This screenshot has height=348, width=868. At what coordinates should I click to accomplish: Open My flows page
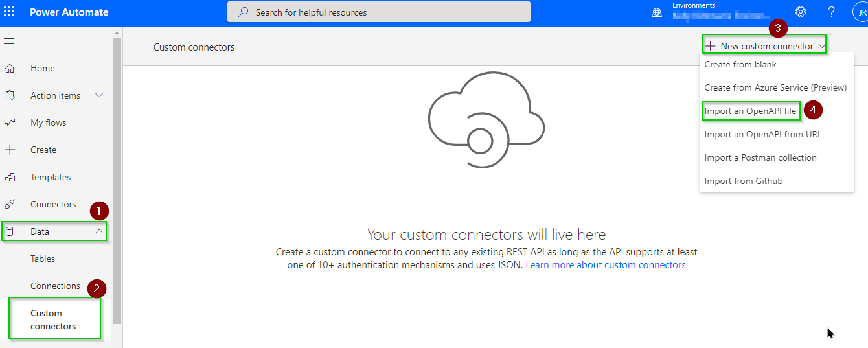click(49, 122)
